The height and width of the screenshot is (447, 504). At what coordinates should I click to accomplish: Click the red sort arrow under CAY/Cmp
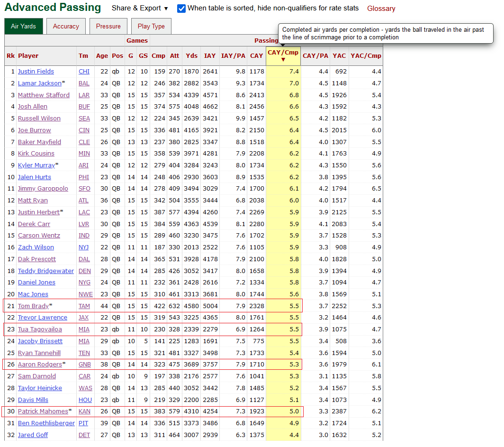[x=283, y=60]
